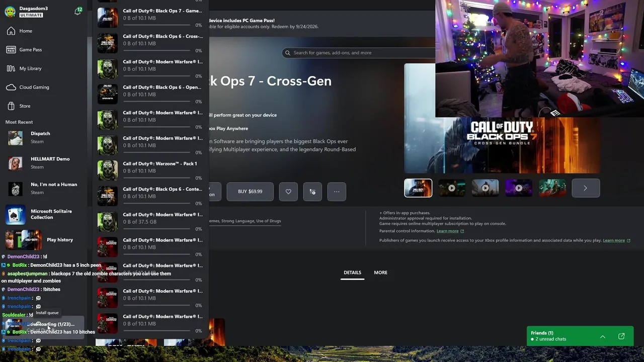Play fourth purple trailer thumbnail
Viewport: 644px width, 362px height.
point(519,188)
